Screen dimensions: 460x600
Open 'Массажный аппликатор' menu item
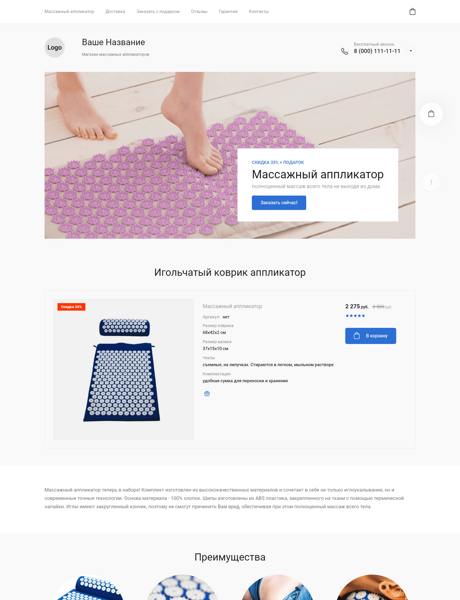click(69, 11)
